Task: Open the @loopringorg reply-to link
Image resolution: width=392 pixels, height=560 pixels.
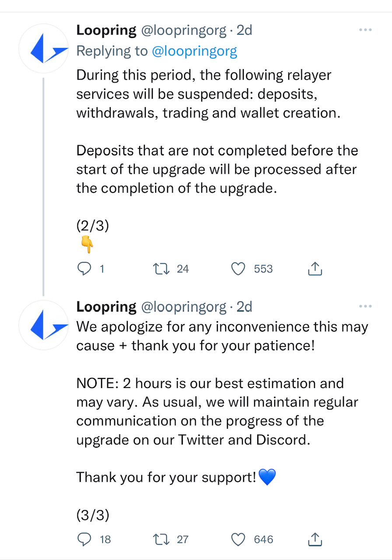Action: [194, 51]
